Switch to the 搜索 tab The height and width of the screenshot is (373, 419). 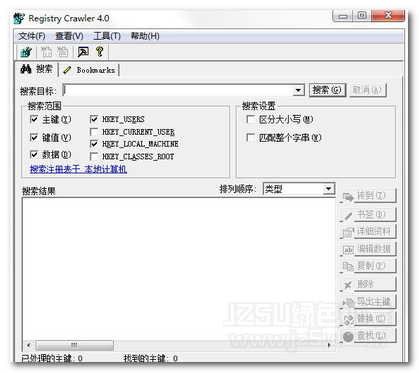pyautogui.click(x=37, y=69)
